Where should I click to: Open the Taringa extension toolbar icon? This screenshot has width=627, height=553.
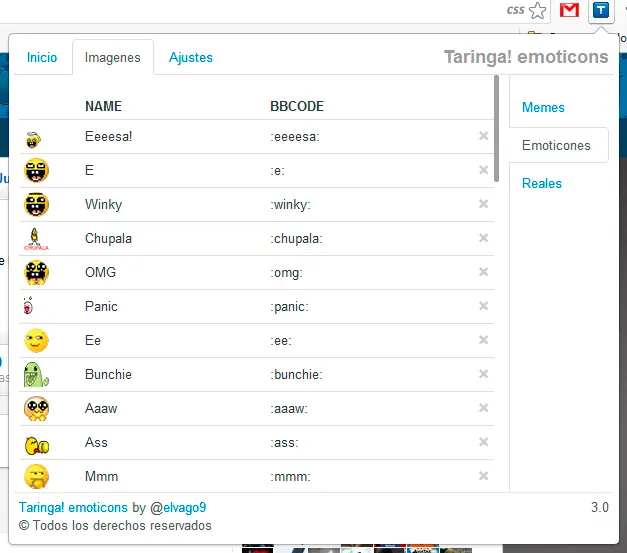pos(601,10)
